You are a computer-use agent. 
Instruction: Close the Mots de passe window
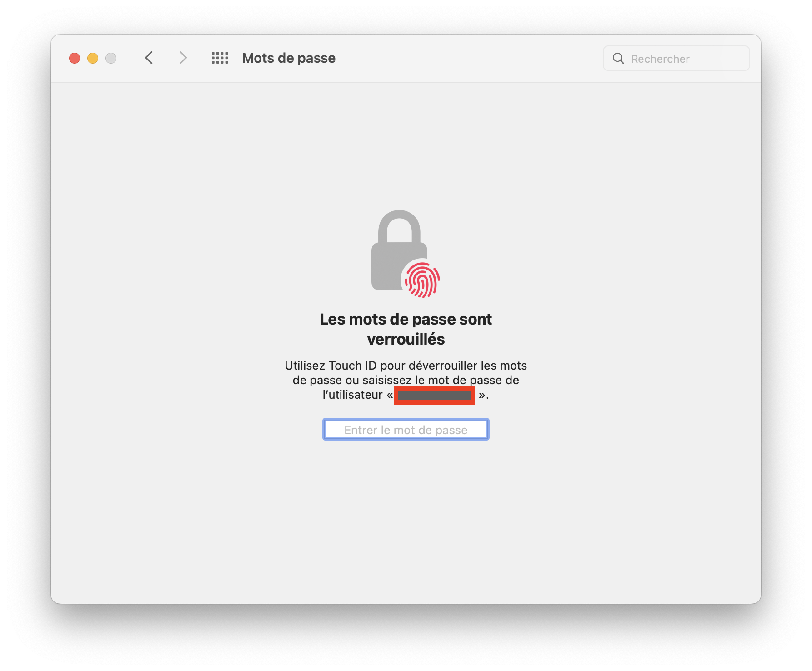[x=75, y=58]
